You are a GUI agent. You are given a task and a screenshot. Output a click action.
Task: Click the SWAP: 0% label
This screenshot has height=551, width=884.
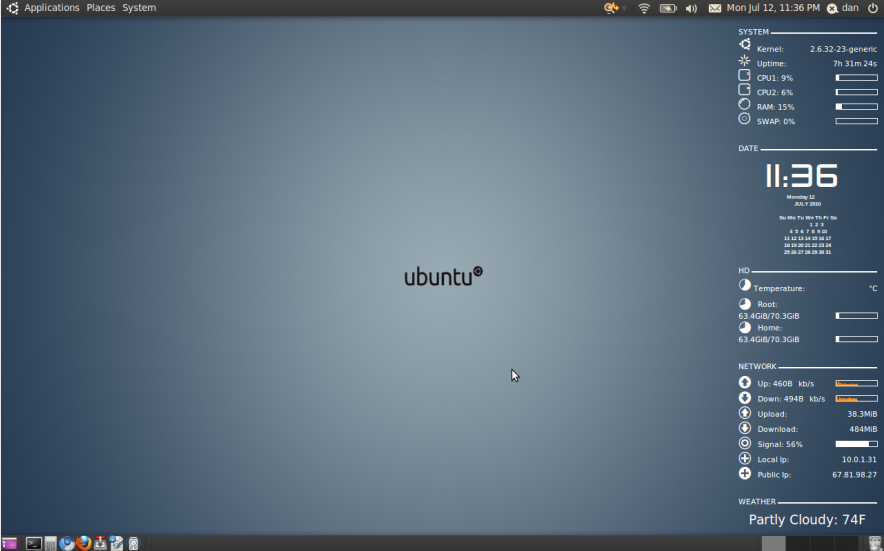click(x=776, y=121)
